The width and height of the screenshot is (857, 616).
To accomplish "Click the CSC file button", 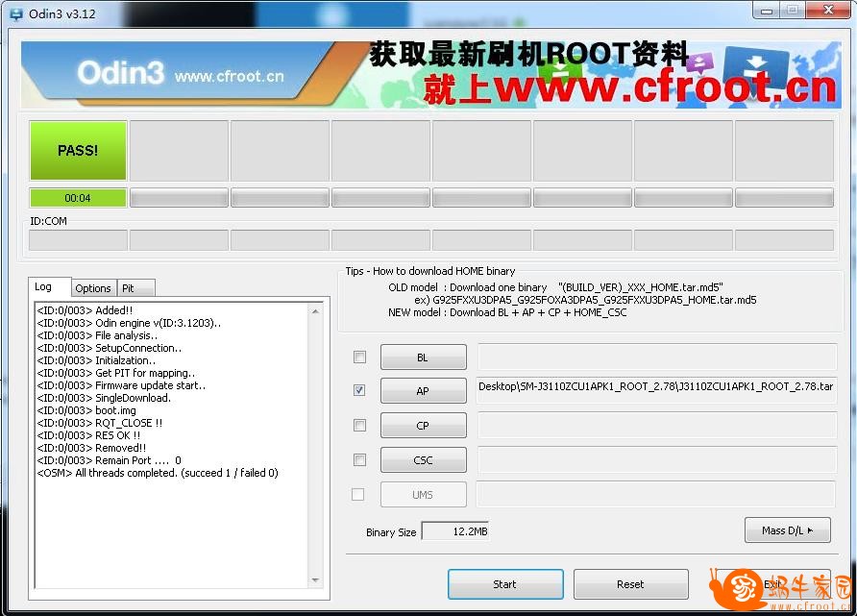I will point(424,460).
